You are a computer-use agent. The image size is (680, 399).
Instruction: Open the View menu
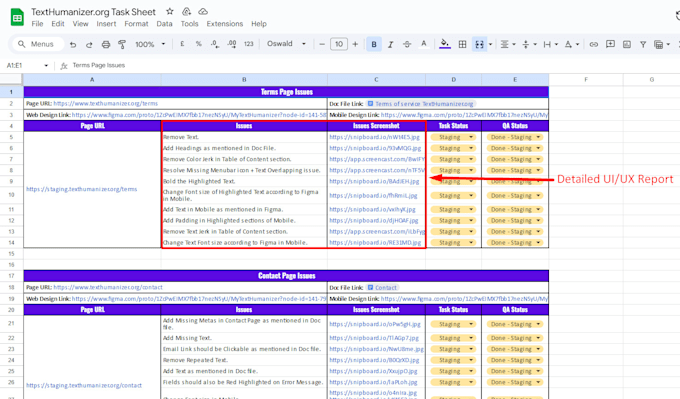click(x=80, y=24)
